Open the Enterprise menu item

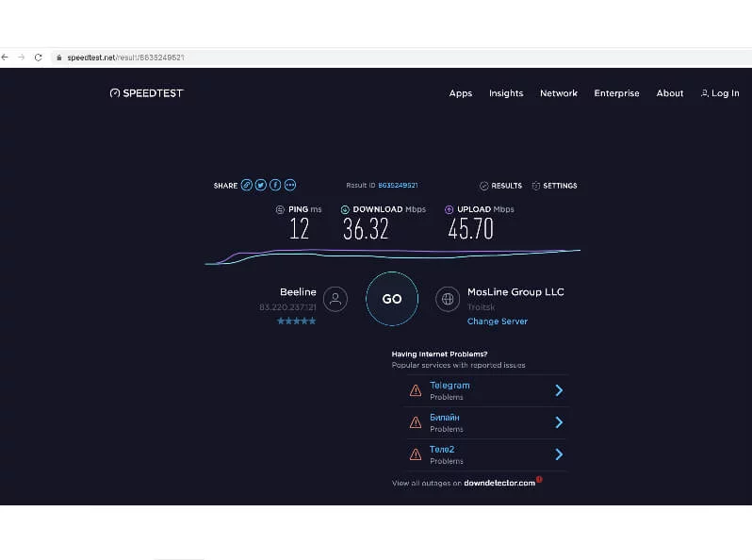[x=616, y=93]
